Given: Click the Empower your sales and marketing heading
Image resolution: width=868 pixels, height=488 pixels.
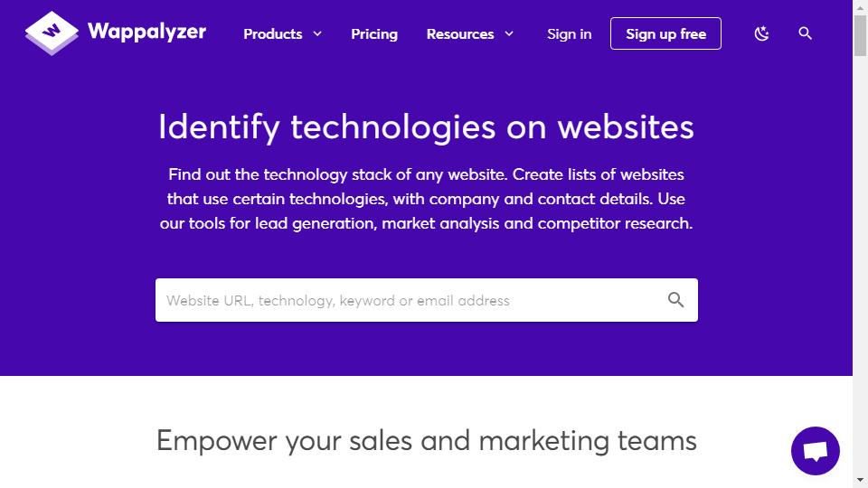Looking at the screenshot, I should (426, 441).
